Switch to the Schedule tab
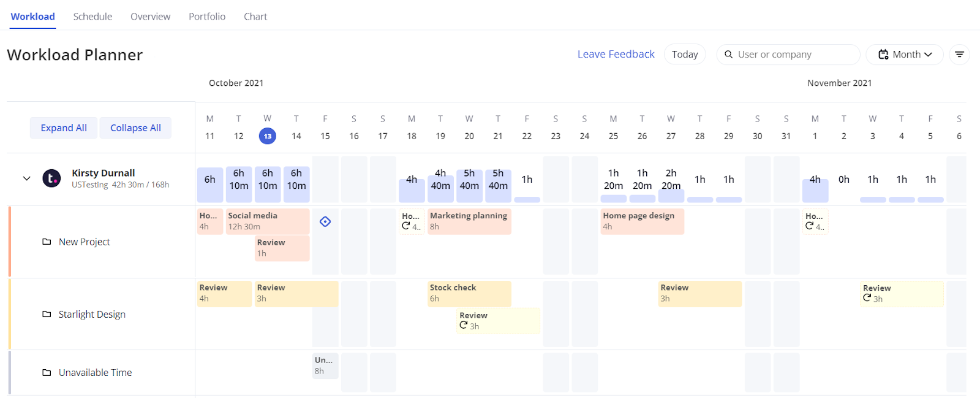This screenshot has height=398, width=980. point(92,17)
